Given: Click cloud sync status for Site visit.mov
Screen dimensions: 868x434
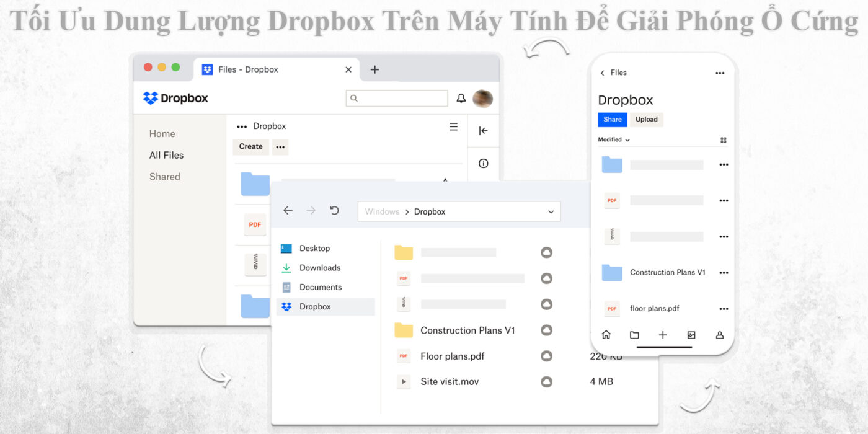Looking at the screenshot, I should pyautogui.click(x=546, y=382).
